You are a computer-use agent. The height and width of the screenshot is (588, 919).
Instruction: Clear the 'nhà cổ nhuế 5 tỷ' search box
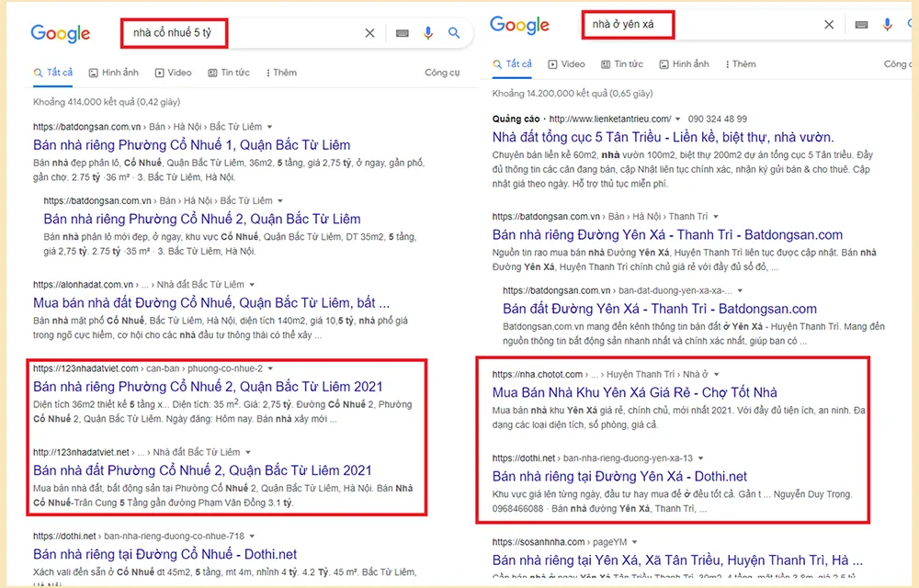[369, 33]
